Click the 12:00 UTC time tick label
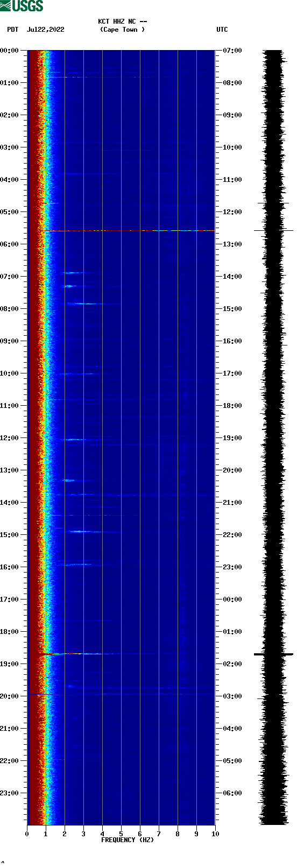 [x=232, y=212]
